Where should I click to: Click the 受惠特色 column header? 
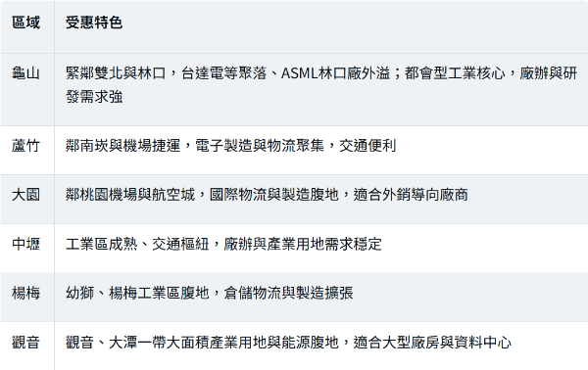point(94,23)
